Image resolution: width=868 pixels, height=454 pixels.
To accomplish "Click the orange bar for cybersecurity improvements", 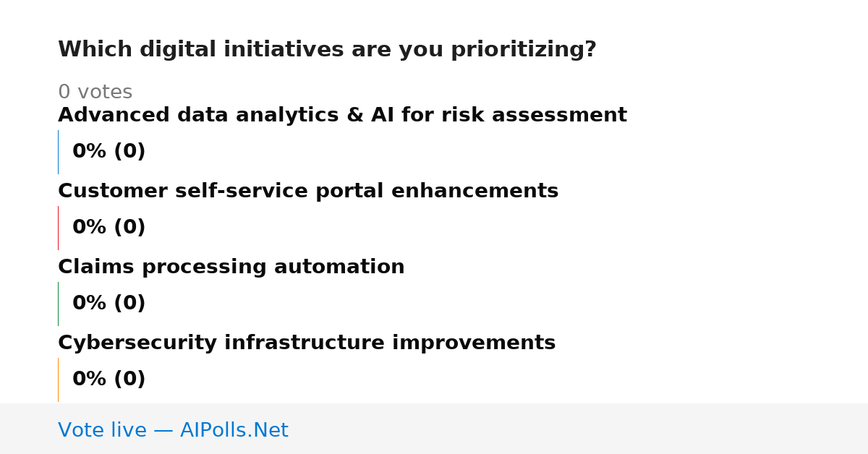I will coord(59,380).
